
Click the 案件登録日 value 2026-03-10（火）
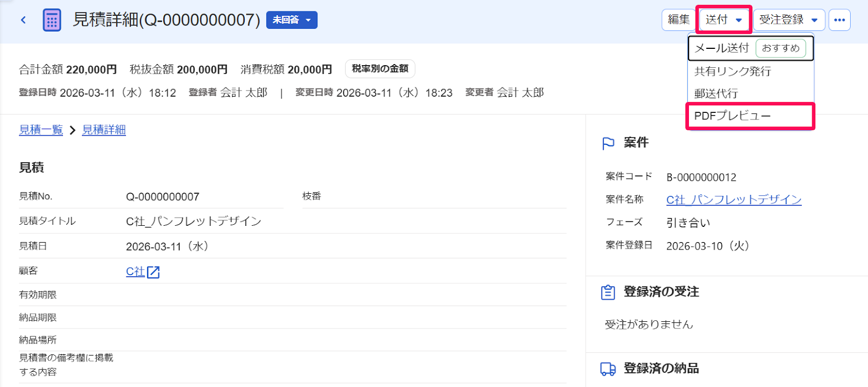click(710, 246)
